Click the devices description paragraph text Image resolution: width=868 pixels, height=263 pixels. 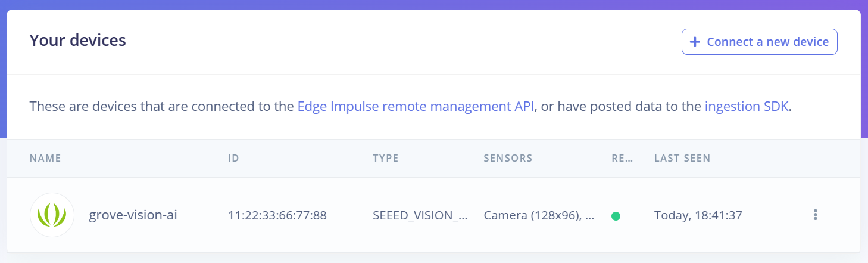click(x=163, y=107)
